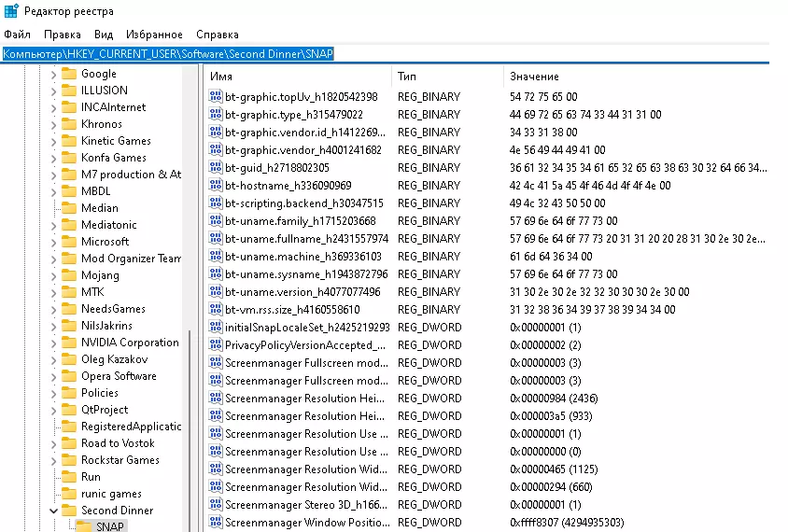Click icon next to bt-uname.sysname_h1943872796
Image resolution: width=788 pixels, height=532 pixels.
[216, 273]
